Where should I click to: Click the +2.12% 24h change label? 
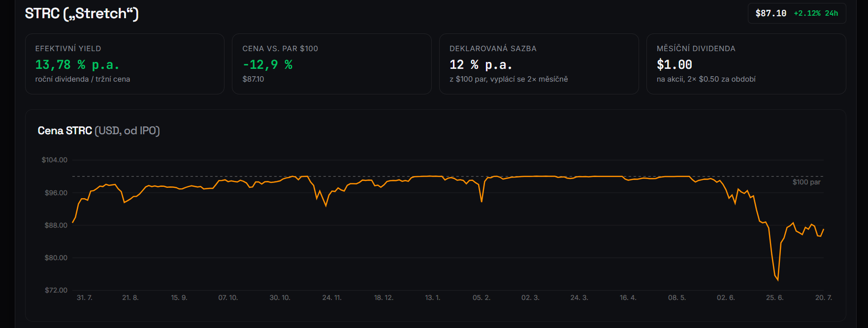[x=816, y=13]
